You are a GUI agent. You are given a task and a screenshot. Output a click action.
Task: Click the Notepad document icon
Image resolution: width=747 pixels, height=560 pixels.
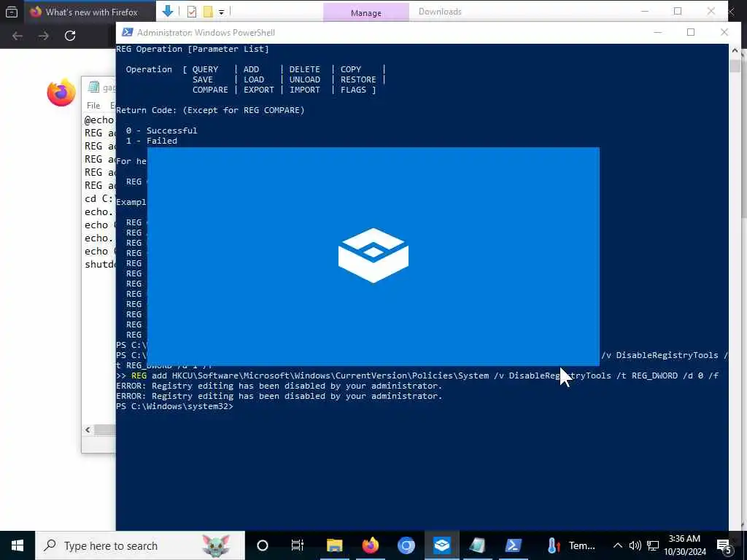(x=94, y=87)
